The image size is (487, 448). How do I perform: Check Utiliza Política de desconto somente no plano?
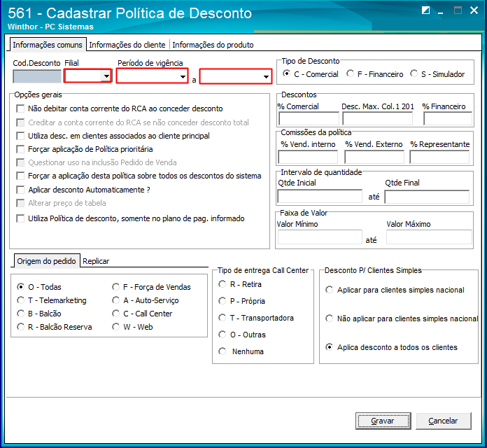coord(20,218)
